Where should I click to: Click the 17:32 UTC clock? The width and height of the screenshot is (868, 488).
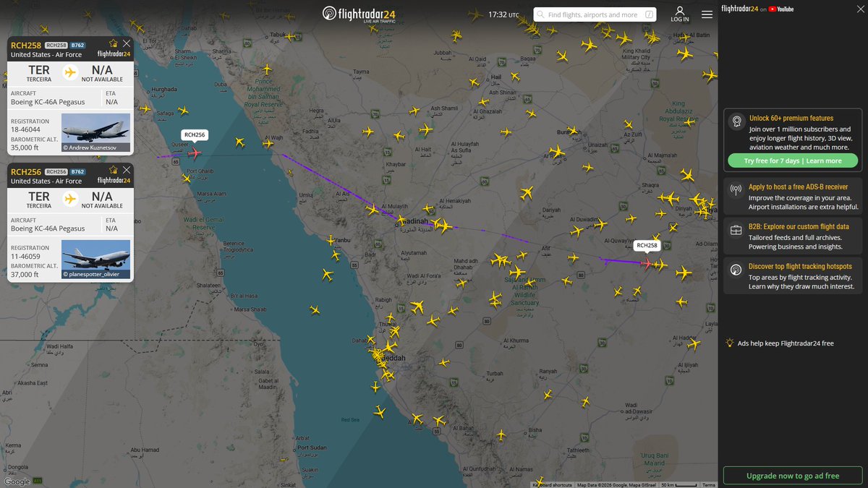point(503,14)
